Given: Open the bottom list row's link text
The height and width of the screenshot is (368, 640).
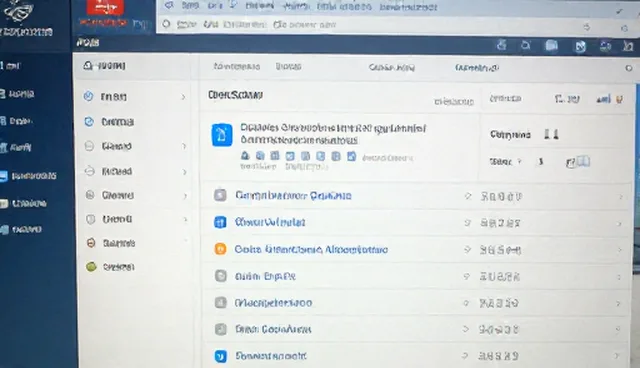Looking at the screenshot, I should 271,356.
